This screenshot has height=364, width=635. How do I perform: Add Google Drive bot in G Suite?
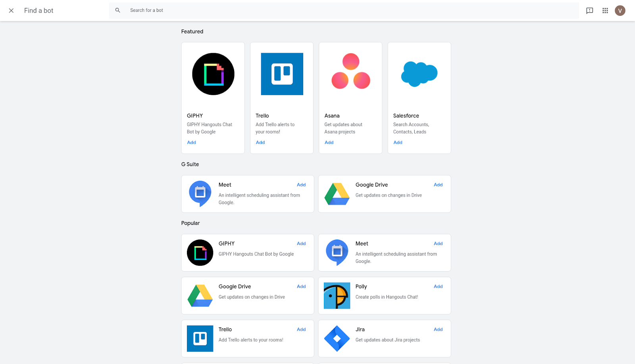click(438, 185)
